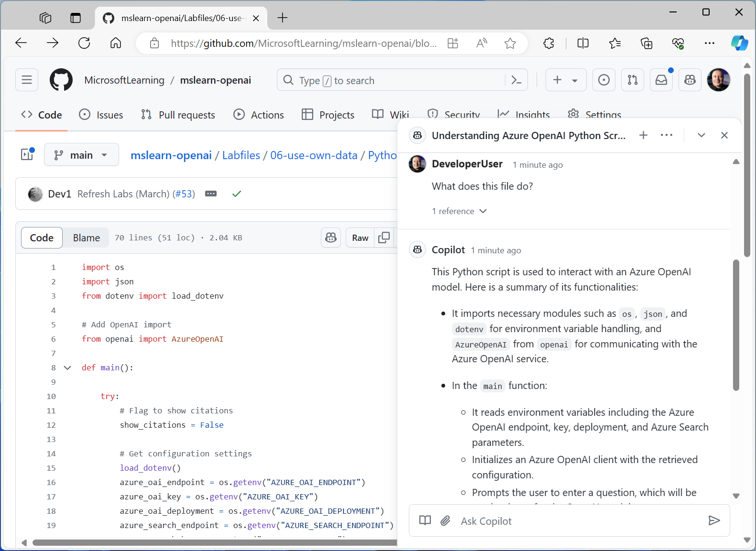Toggle Edge split screen view
This screenshot has width=756, height=551.
tap(583, 43)
